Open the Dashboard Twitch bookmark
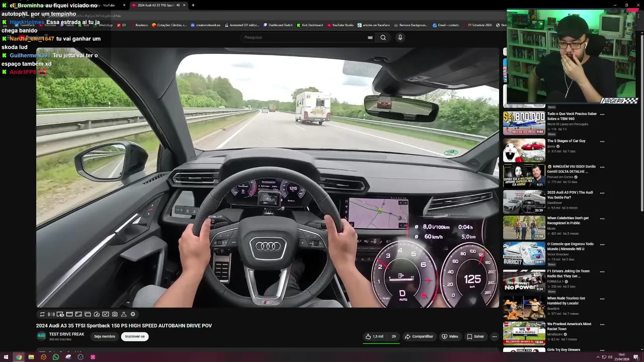 (x=278, y=25)
